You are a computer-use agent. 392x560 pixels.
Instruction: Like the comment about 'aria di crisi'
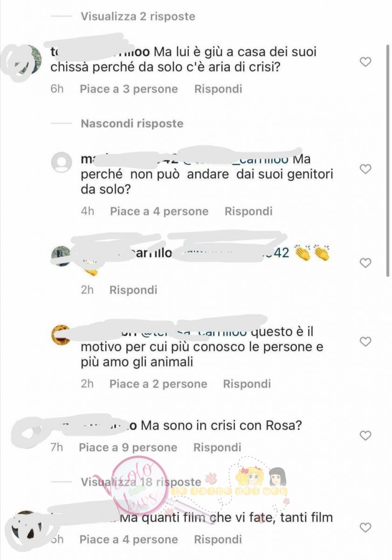366,62
